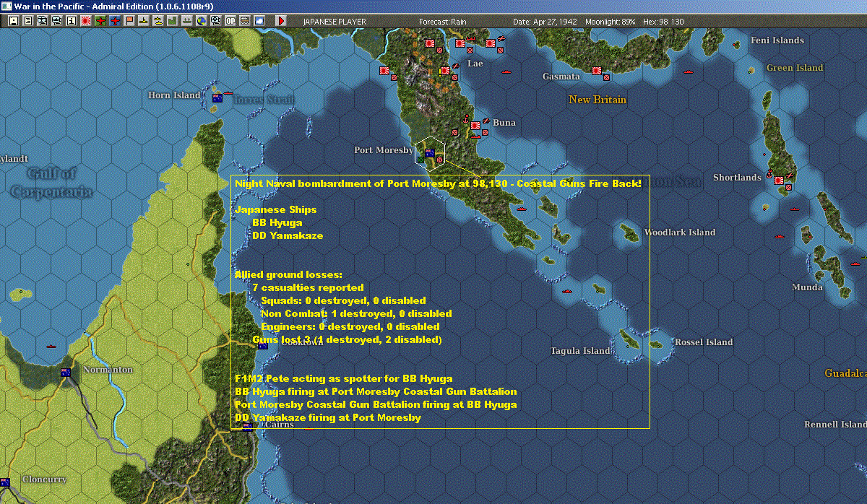This screenshot has height=504, width=867.
Task: Click DD Yamakaze firing at Port Moresby line
Action: 327,417
